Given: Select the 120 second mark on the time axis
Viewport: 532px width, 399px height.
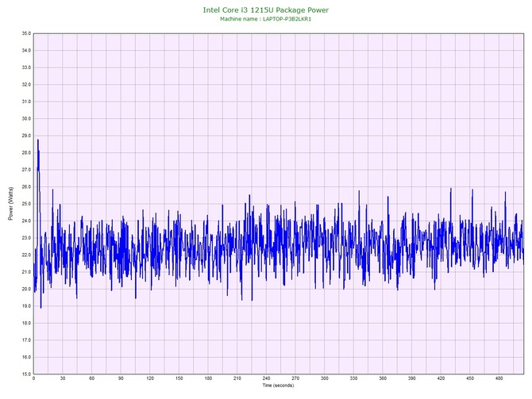Looking at the screenshot, I should click(150, 379).
